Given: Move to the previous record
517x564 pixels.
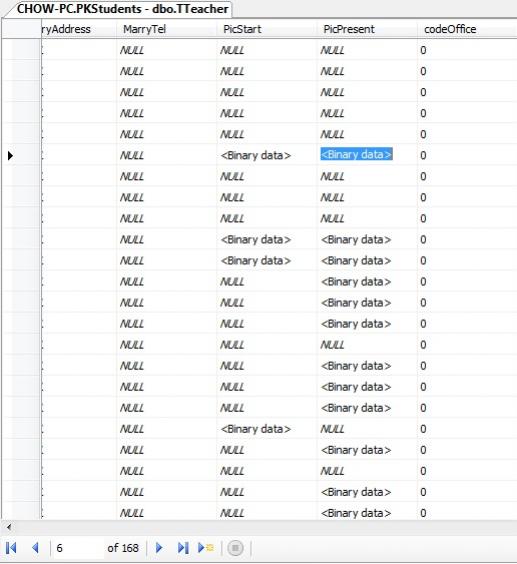Looking at the screenshot, I should click(x=35, y=548).
